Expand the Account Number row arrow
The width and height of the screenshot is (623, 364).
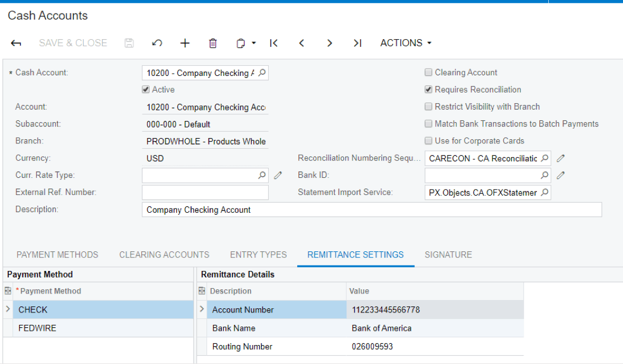tap(202, 309)
